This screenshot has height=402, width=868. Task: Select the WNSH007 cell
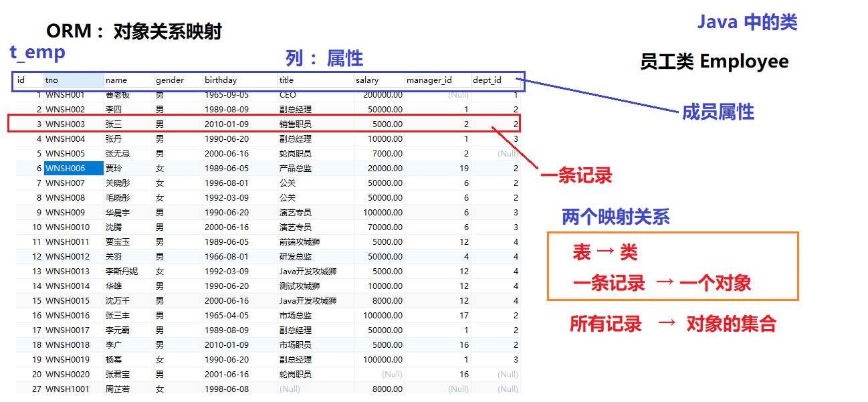[74, 183]
